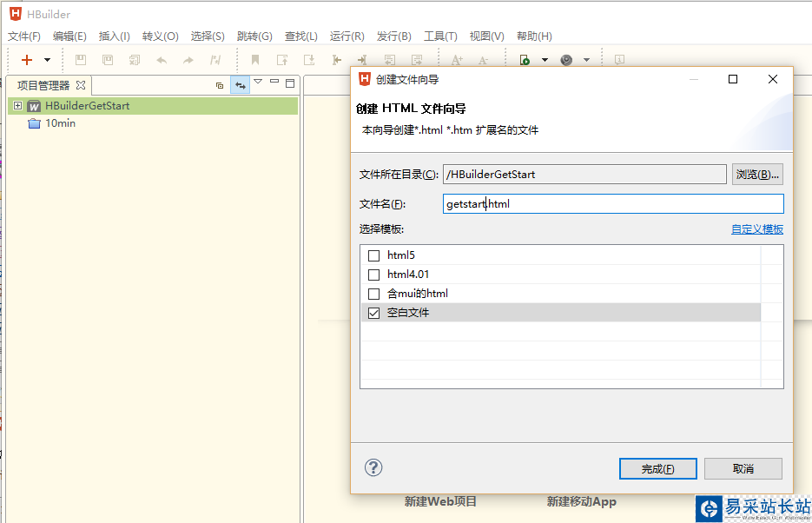This screenshot has width=812, height=523.
Task: Click the Save toolbar icon
Action: (x=81, y=60)
